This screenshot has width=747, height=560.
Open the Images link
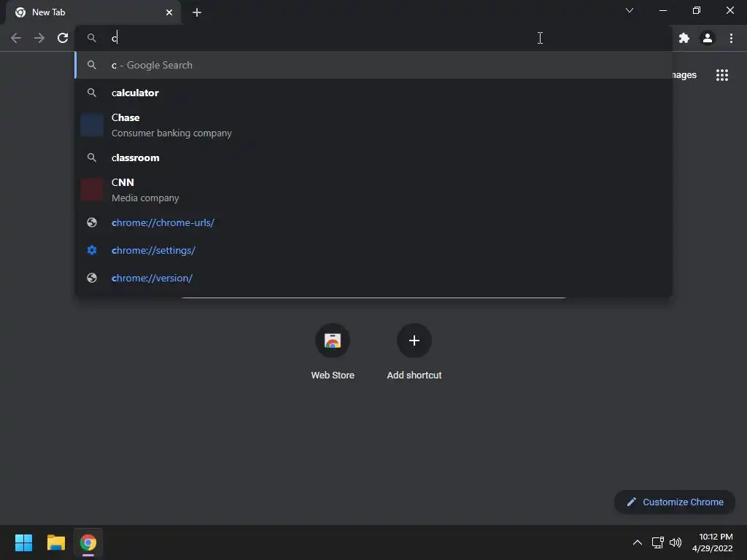tap(684, 75)
